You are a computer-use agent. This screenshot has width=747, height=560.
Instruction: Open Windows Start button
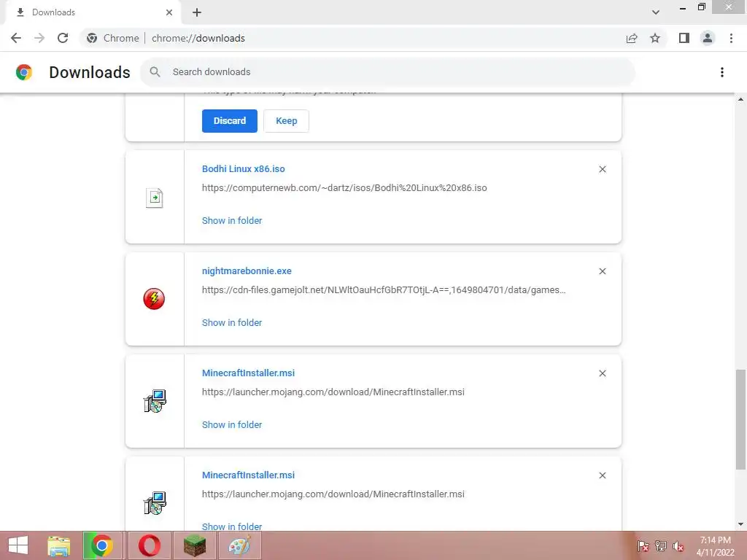(x=18, y=545)
